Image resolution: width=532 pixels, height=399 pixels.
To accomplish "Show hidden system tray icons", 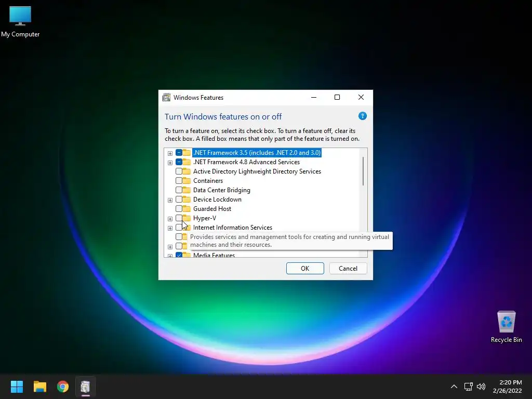I will 454,387.
